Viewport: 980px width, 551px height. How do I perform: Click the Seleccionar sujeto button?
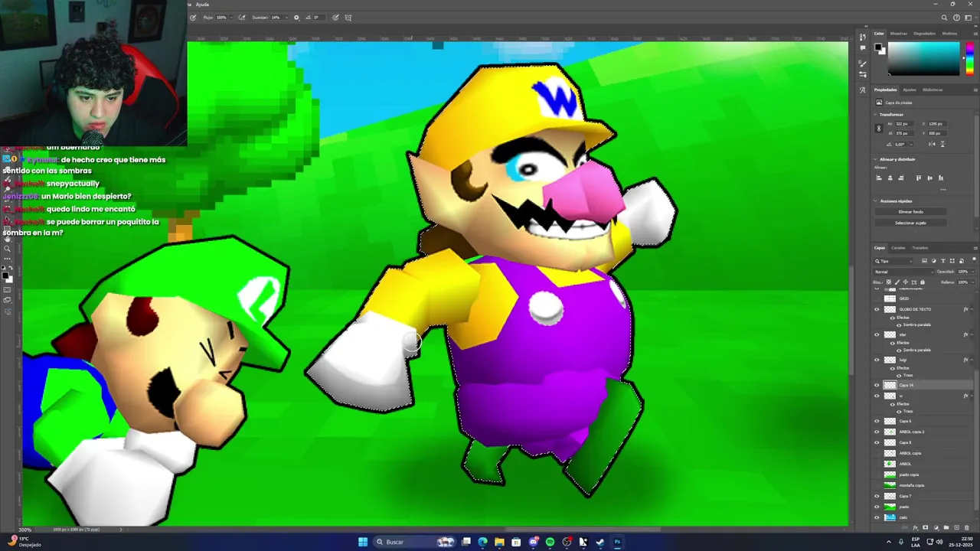[x=911, y=223]
